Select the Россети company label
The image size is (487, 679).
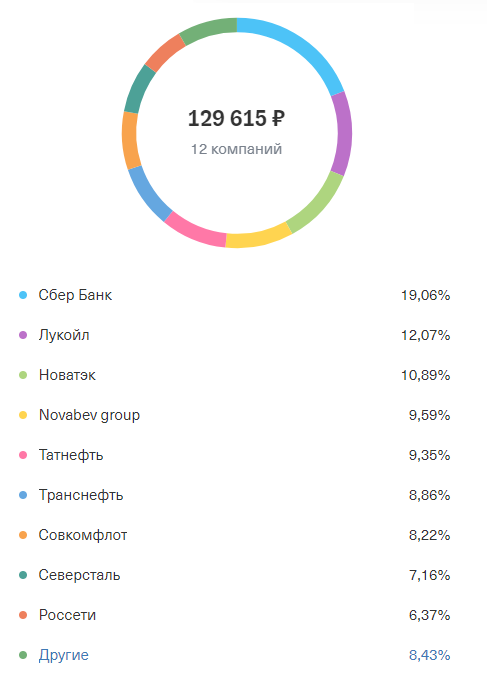[67, 615]
